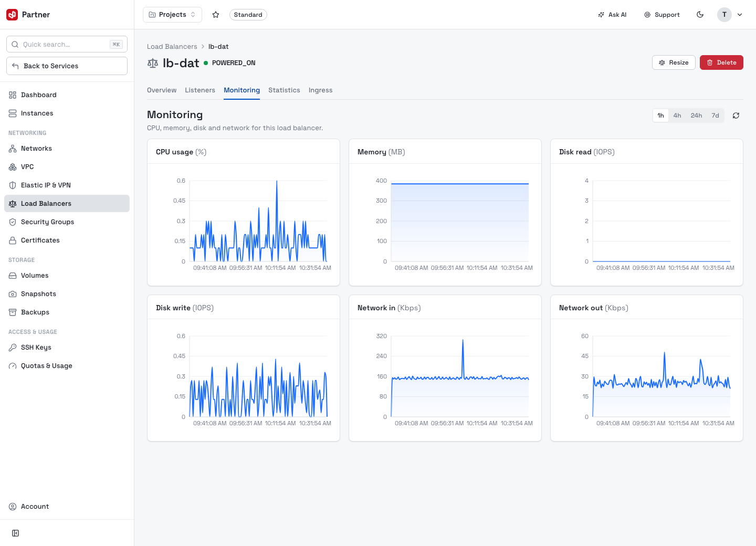Open the Listeners tab
756x546 pixels.
(x=200, y=90)
